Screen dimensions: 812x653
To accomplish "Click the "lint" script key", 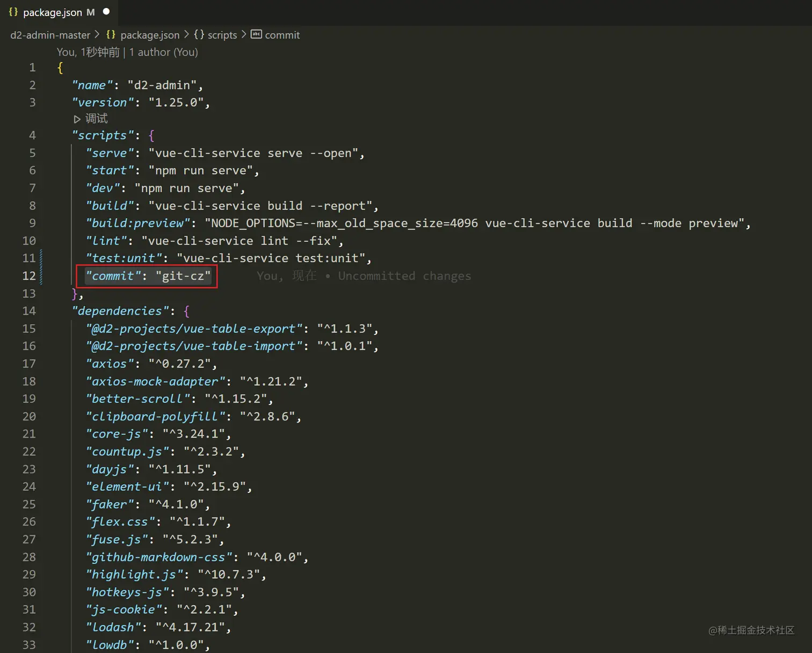I will pos(106,241).
